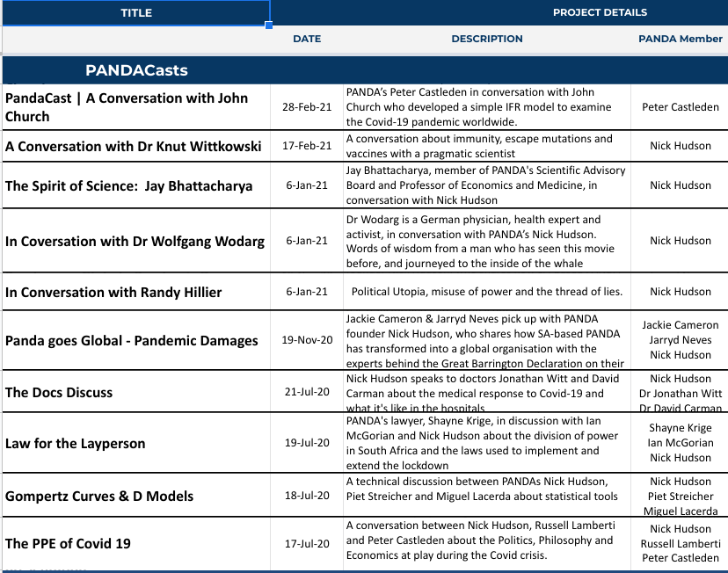Select 6-Jan-21 date in Randy Hillier row
Screen dimensions: 728x573
[x=307, y=292]
